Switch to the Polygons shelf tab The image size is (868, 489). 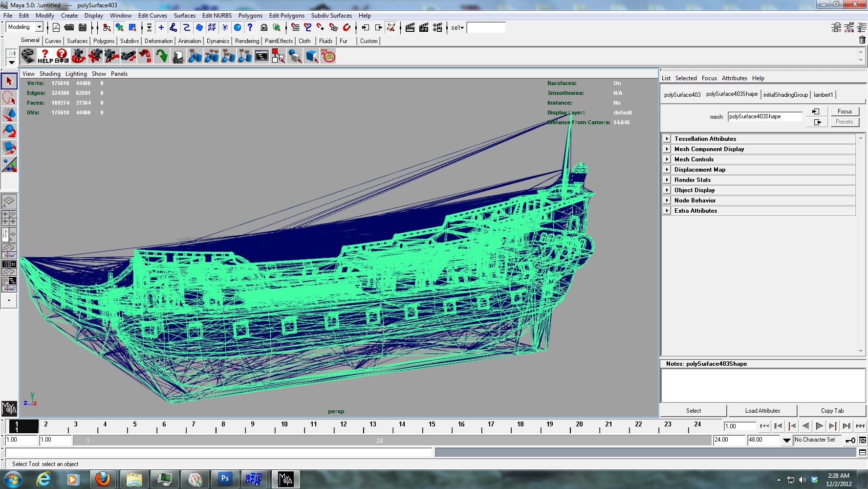click(104, 41)
